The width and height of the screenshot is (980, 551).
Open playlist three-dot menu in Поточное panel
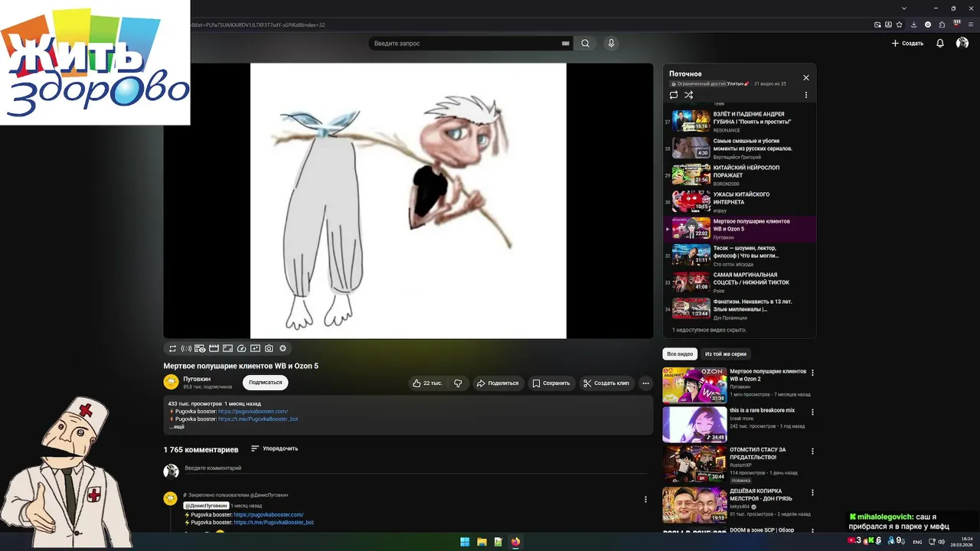805,95
